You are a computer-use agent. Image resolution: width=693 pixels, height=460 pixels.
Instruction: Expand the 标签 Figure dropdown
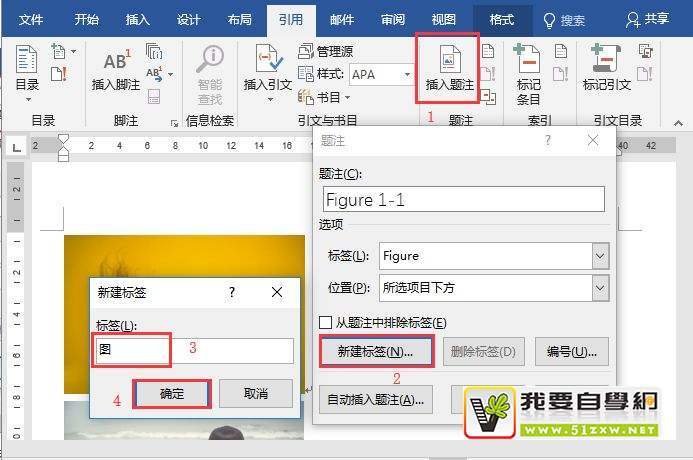pos(600,256)
